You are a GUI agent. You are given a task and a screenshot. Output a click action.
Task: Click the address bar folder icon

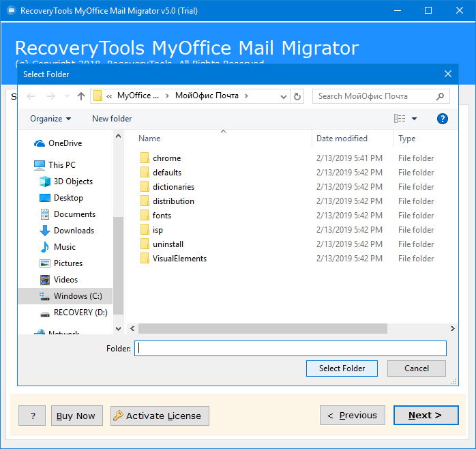[x=98, y=96]
